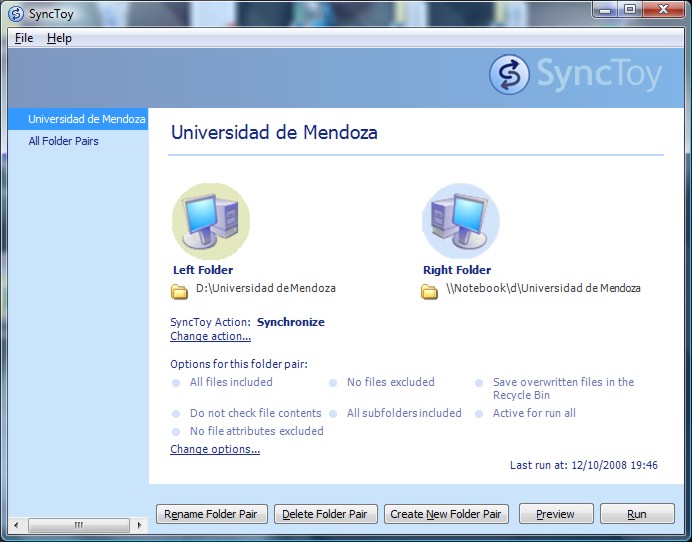This screenshot has width=692, height=542.
Task: Click the 'All files included' option text
Action: pyautogui.click(x=231, y=382)
